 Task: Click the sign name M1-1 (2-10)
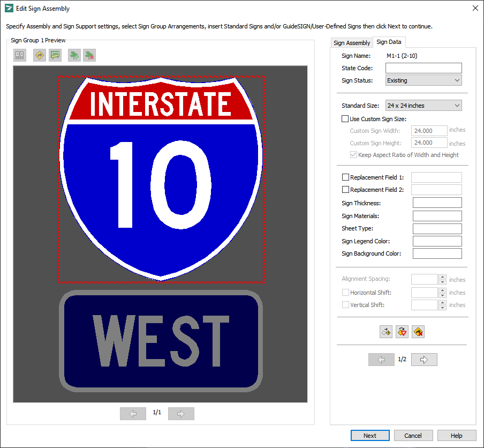pos(402,56)
